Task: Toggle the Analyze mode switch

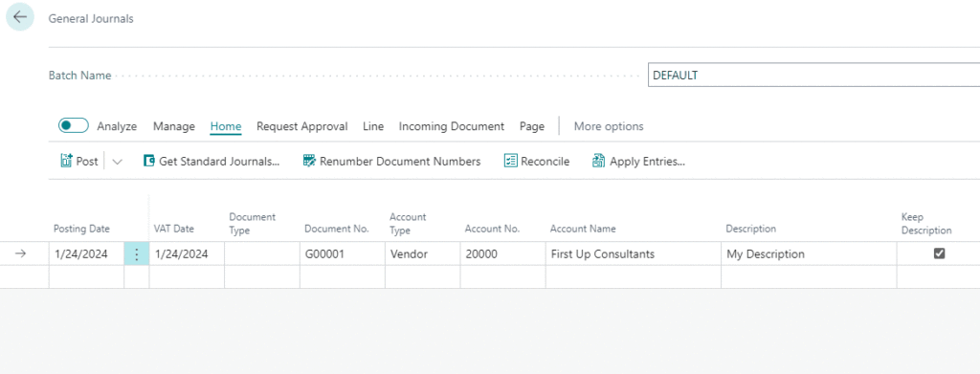Action: (x=74, y=125)
